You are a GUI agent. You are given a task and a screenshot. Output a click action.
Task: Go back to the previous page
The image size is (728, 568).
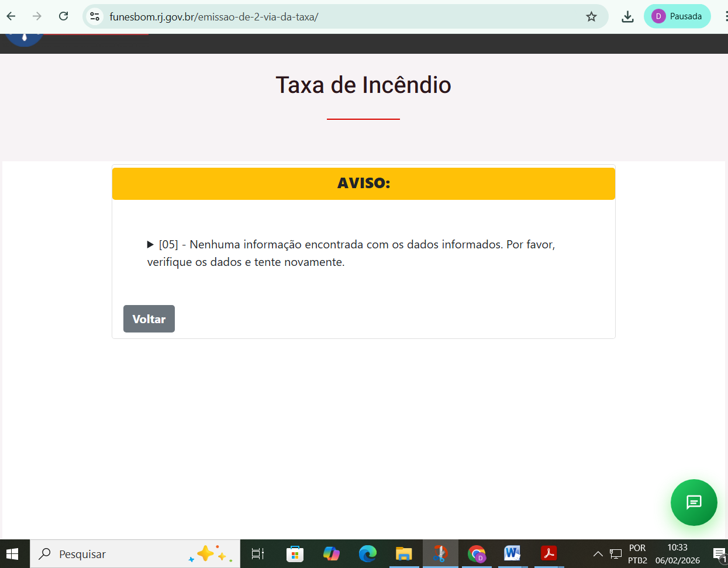(11, 16)
